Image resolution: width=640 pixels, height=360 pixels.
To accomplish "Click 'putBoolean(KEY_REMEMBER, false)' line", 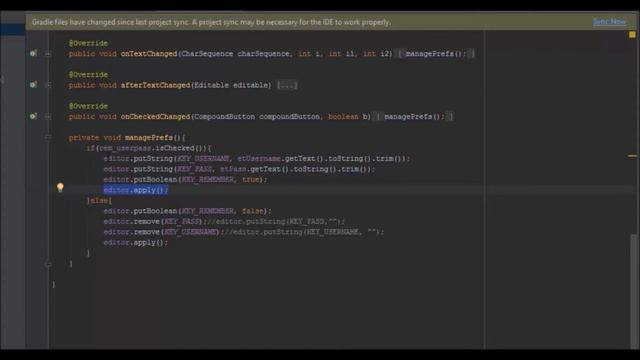I will 187,211.
